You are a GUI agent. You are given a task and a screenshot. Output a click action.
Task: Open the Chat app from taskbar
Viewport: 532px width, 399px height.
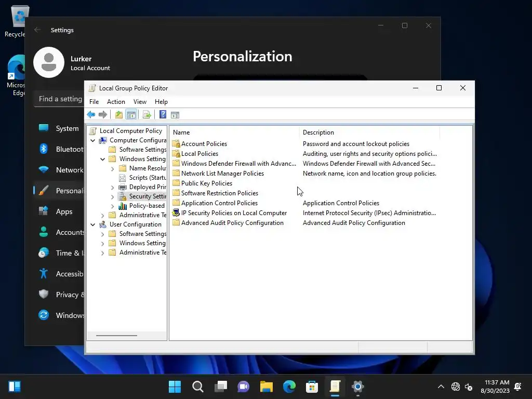[243, 387]
